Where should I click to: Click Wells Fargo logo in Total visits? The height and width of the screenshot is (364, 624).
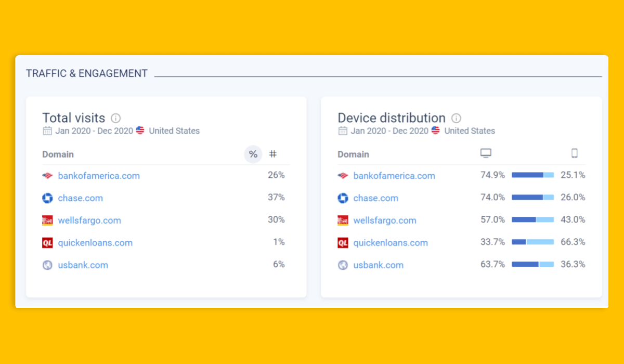pos(47,220)
